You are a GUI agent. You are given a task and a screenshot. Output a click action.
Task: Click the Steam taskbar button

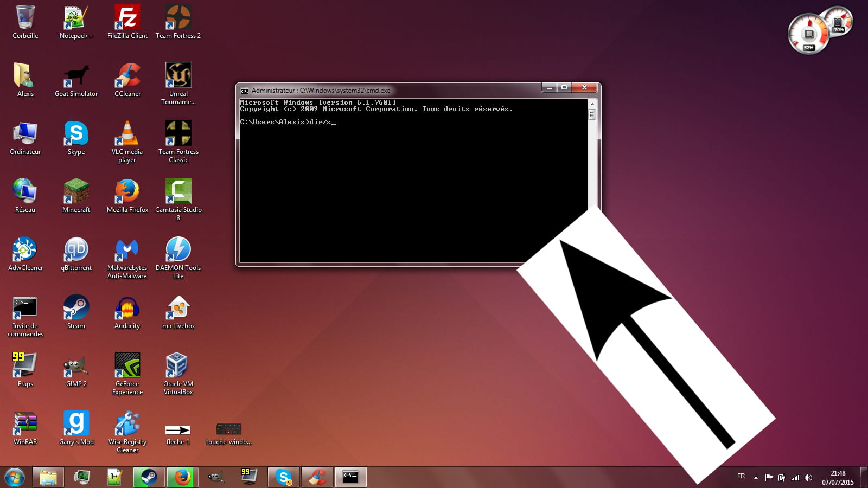[x=149, y=477]
